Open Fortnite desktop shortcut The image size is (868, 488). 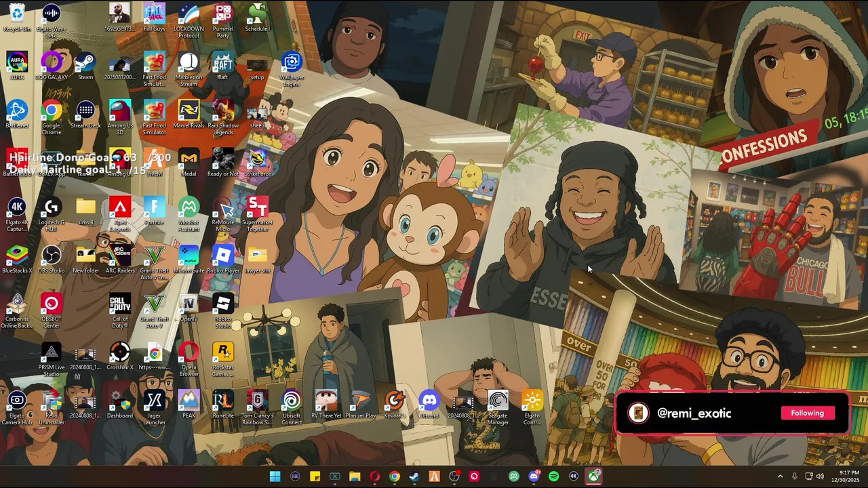(x=154, y=211)
